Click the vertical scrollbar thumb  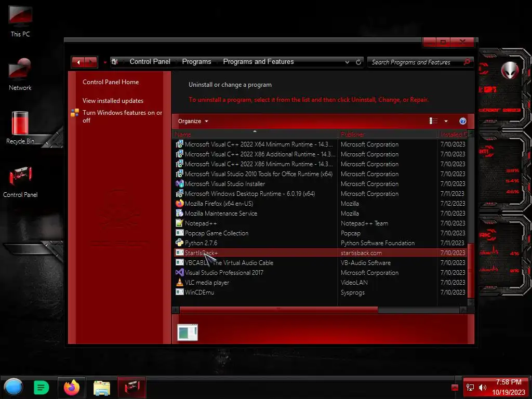click(471, 270)
